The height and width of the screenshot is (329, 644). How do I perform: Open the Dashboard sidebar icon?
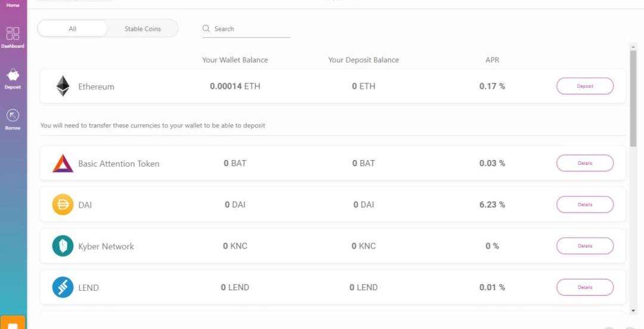tap(13, 33)
